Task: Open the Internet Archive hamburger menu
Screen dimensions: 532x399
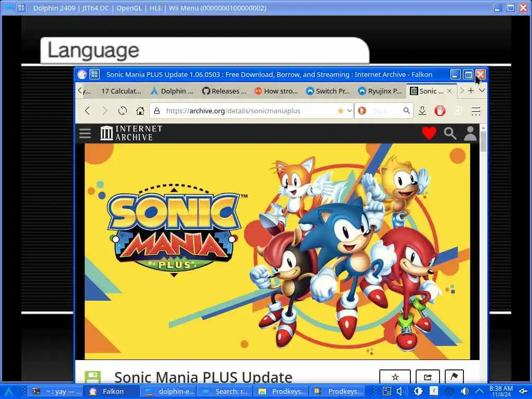Action: click(x=85, y=134)
